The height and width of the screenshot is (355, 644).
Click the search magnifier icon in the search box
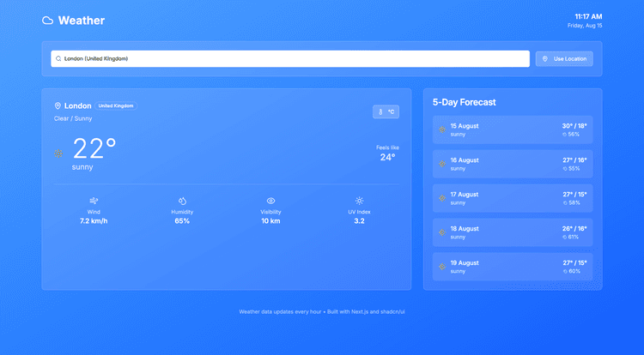[x=58, y=58]
